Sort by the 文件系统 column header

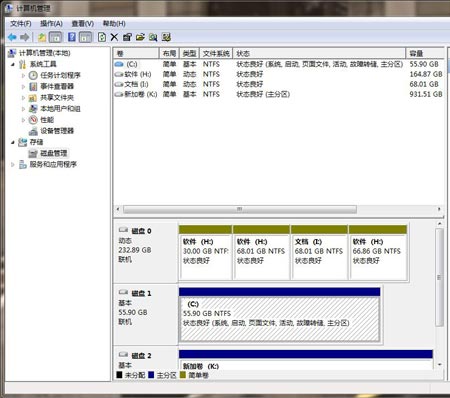pos(216,53)
